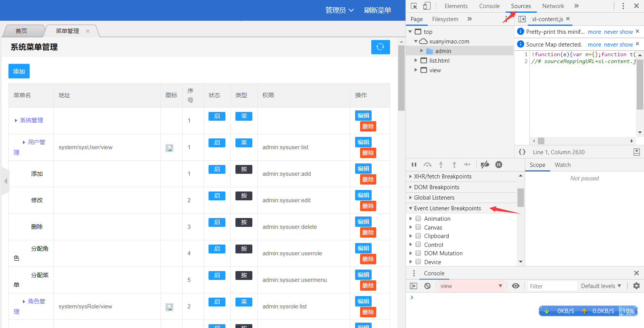The height and width of the screenshot is (328, 644).
Task: Click the pretty print braces icon
Action: point(522,152)
